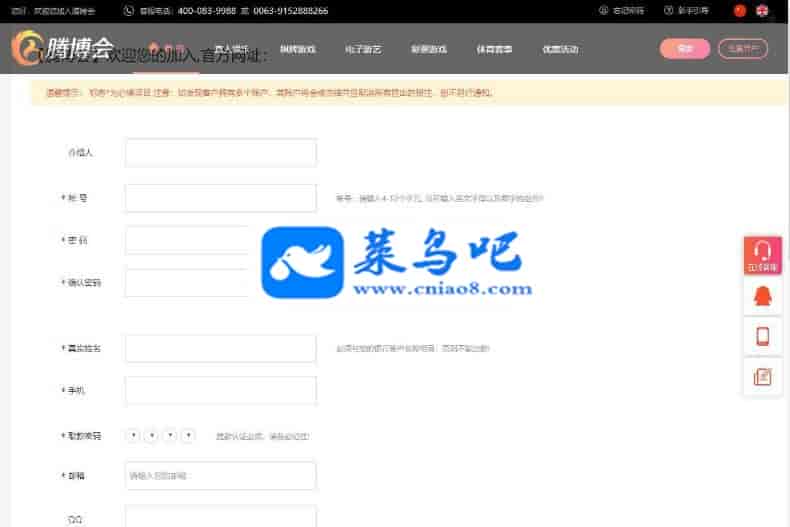
Task: Click the outlined register button in the header
Action: 743,49
